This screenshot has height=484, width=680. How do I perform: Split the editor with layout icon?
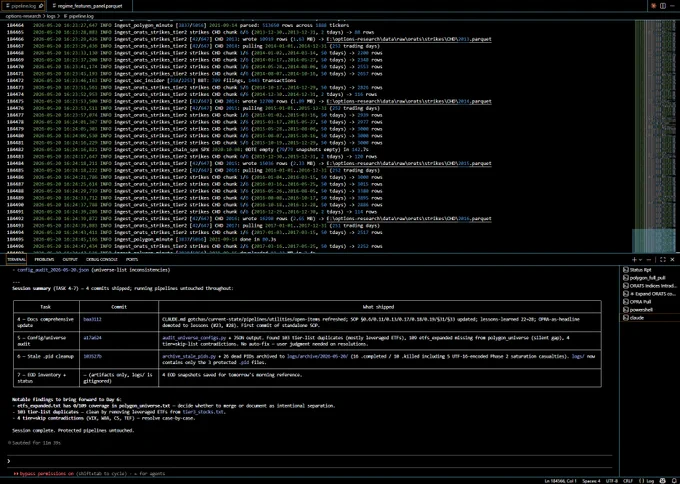point(663,6)
